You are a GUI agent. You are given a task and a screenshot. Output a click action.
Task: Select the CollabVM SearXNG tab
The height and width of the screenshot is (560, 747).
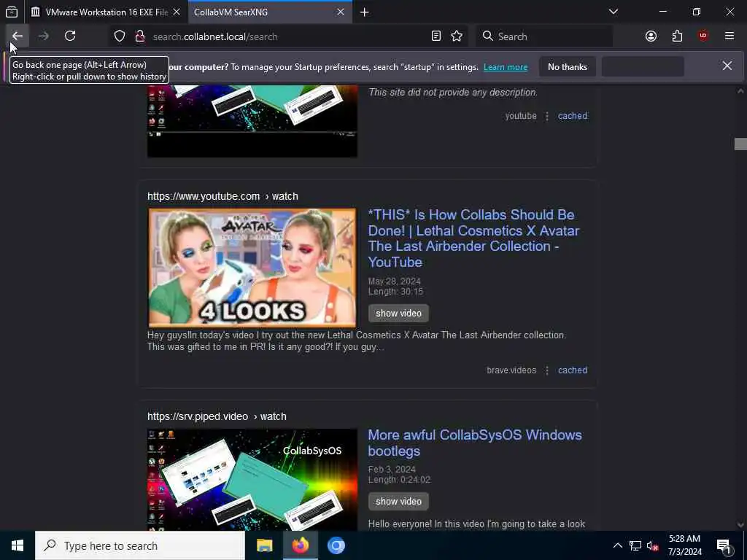click(270, 12)
